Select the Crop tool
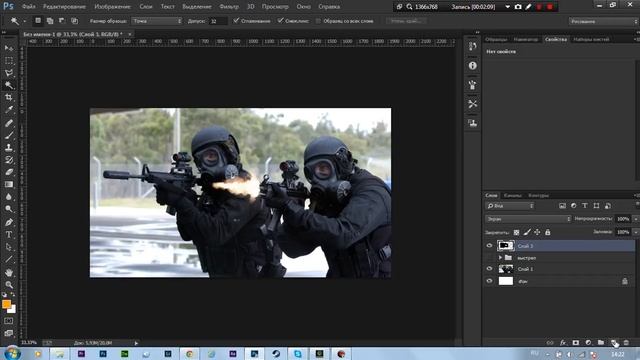 pos(9,98)
